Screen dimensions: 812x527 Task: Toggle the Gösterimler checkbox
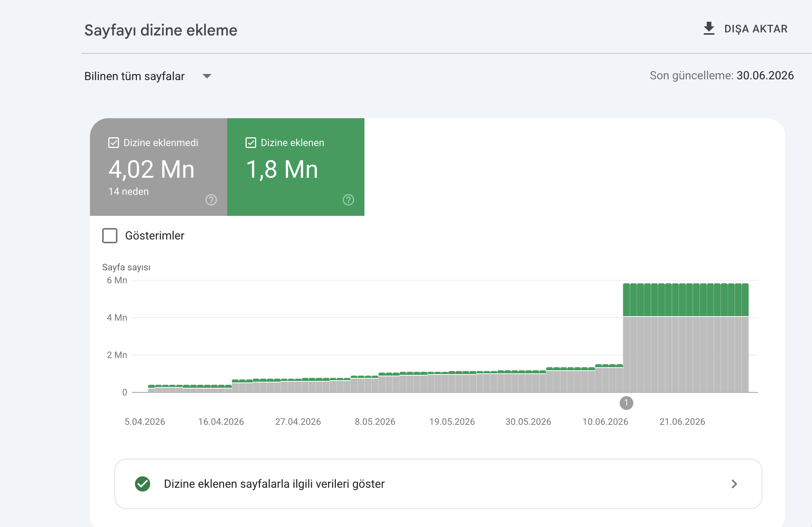click(x=110, y=236)
